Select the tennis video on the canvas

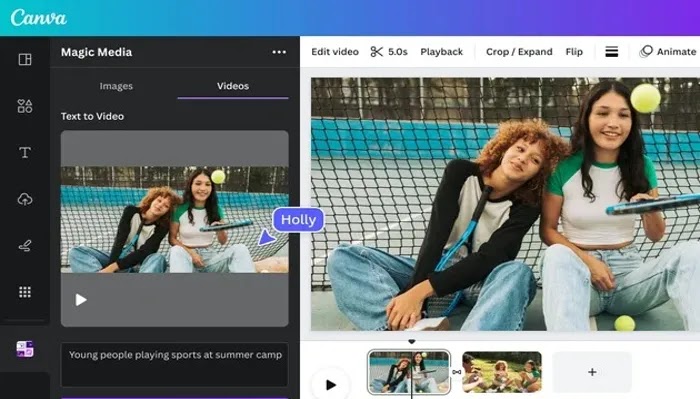(x=505, y=204)
